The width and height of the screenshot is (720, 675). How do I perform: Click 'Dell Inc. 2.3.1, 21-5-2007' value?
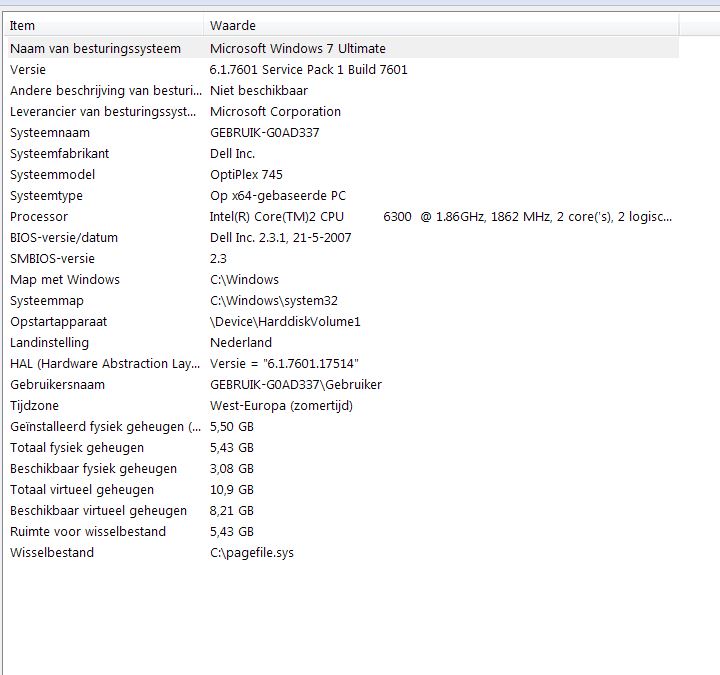tap(281, 237)
